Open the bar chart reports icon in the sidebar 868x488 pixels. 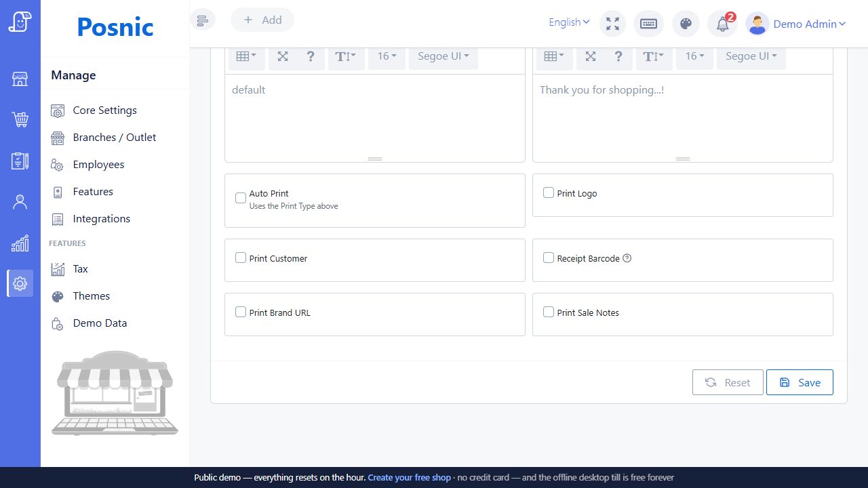[x=20, y=243]
